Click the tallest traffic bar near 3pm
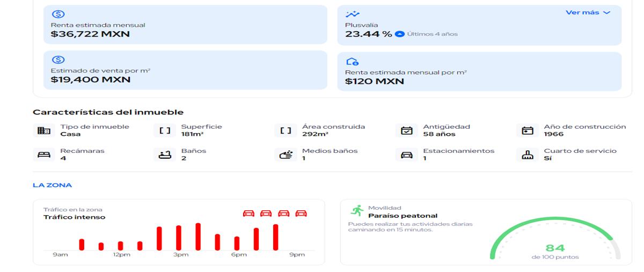 (x=198, y=237)
